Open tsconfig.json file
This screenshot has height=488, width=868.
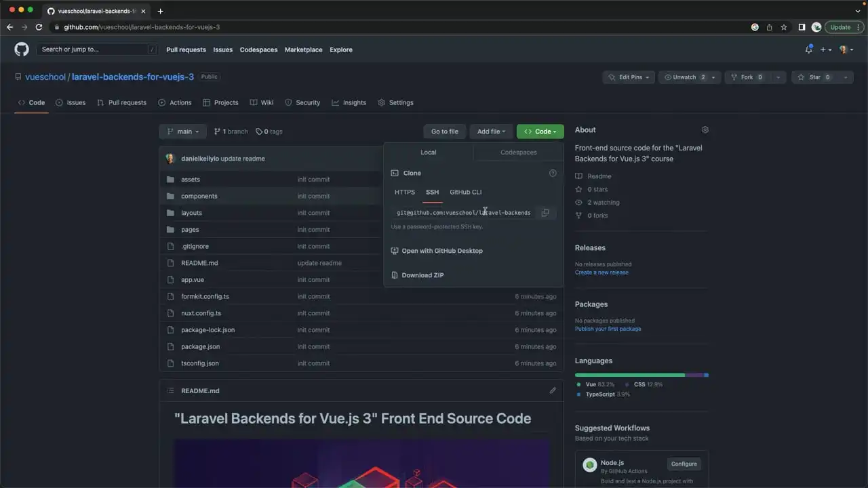coord(200,363)
